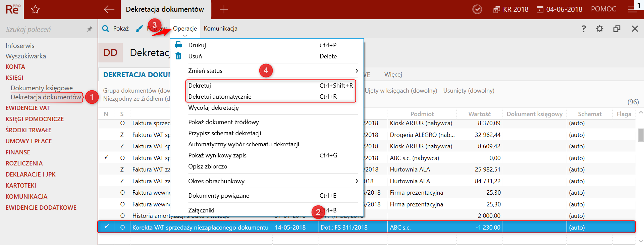The image size is (644, 245).
Task: Open Dokumenty księgowe
Action: pos(42,88)
